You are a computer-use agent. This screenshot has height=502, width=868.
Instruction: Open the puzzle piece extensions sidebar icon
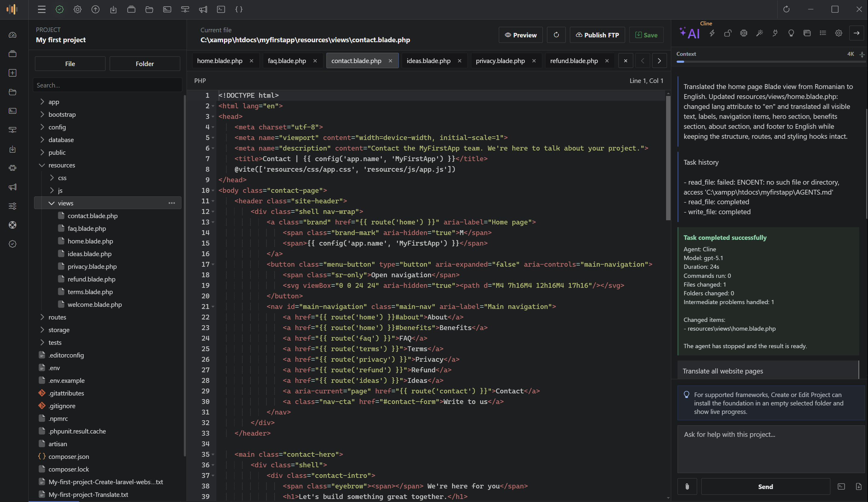point(12,168)
